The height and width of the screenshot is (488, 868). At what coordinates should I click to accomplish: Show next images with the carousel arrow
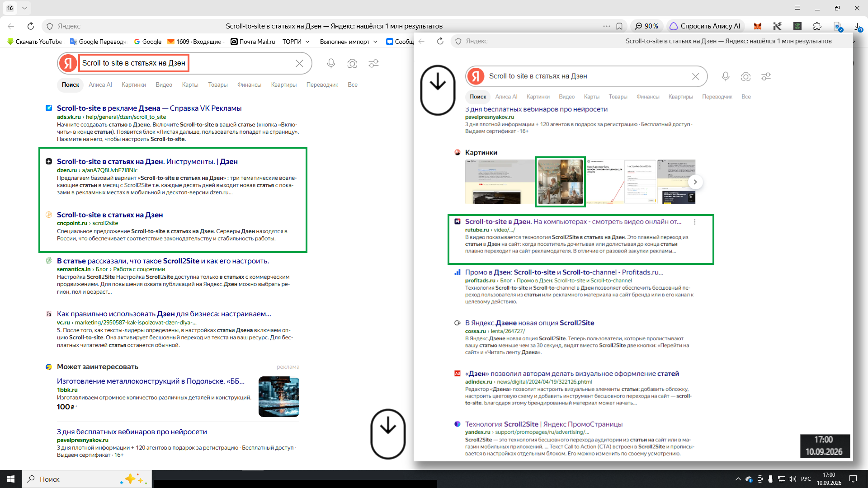[x=695, y=182]
